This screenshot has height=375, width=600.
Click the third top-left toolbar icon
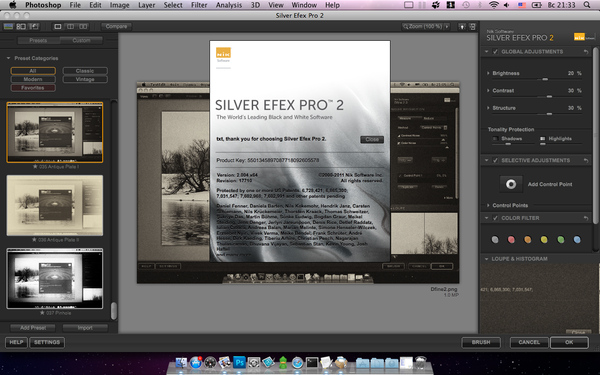coord(34,26)
